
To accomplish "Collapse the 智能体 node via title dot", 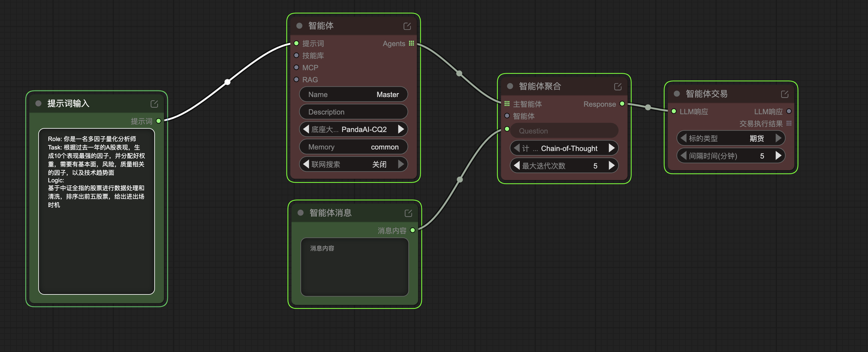I will click(x=299, y=26).
